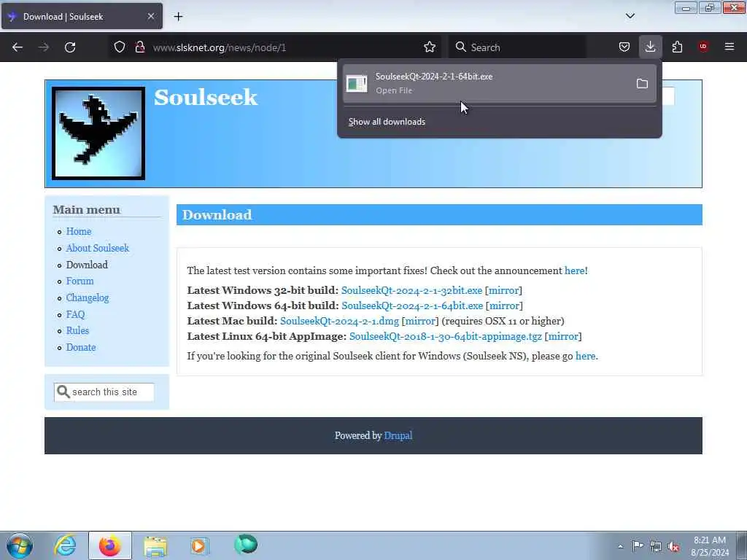Select the Download | Soulseek tab
Image resolution: width=747 pixels, height=560 pixels.
coord(82,17)
